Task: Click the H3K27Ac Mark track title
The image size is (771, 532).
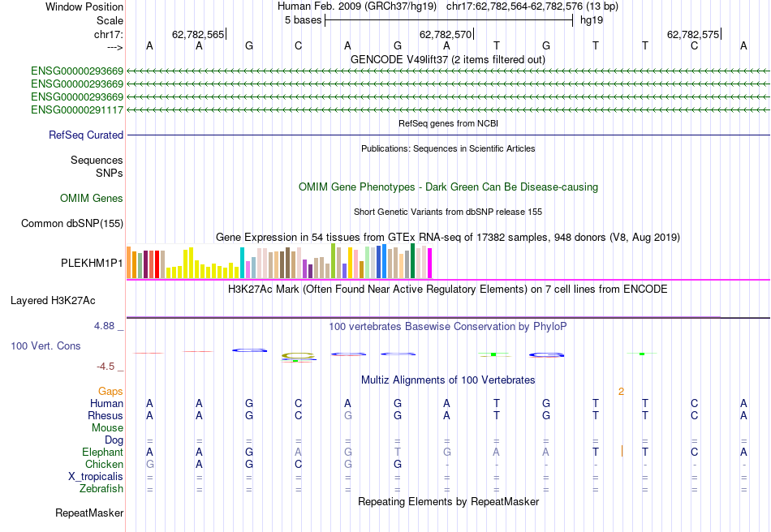Action: click(447, 289)
